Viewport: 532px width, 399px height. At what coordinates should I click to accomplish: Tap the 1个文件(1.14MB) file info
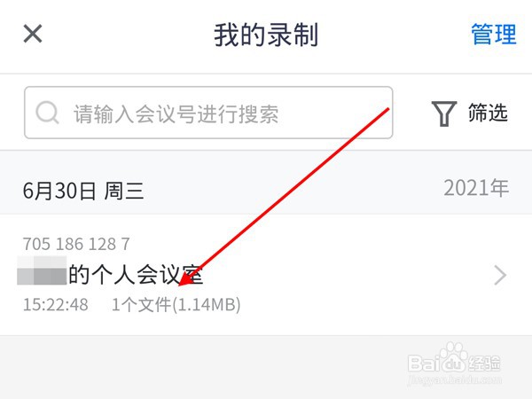pos(176,304)
